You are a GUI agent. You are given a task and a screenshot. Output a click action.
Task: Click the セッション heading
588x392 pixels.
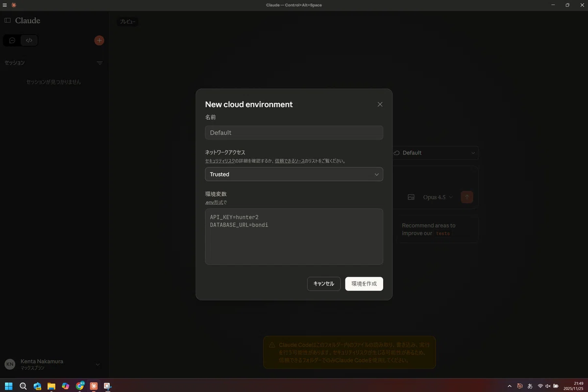point(15,63)
